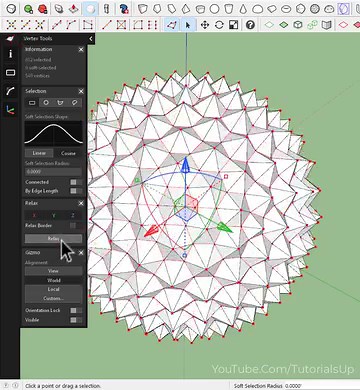
Task: Click the helmet icon with red badge
Action: click(124, 9)
